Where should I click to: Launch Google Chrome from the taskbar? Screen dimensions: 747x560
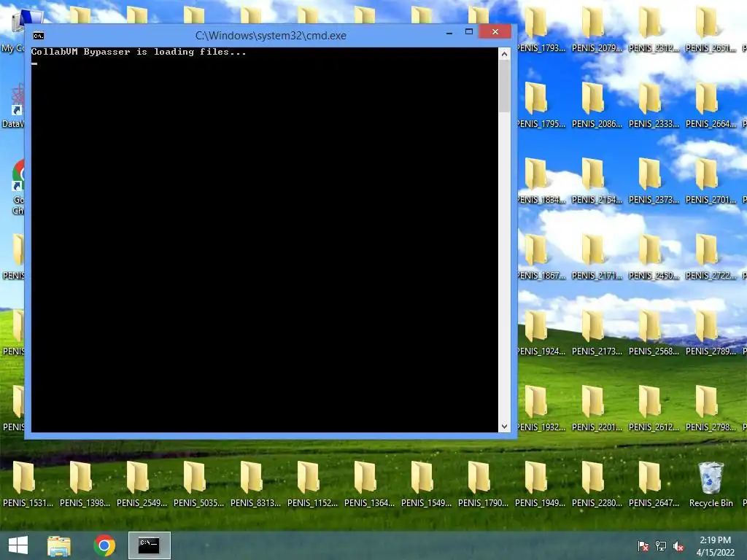tap(104, 545)
